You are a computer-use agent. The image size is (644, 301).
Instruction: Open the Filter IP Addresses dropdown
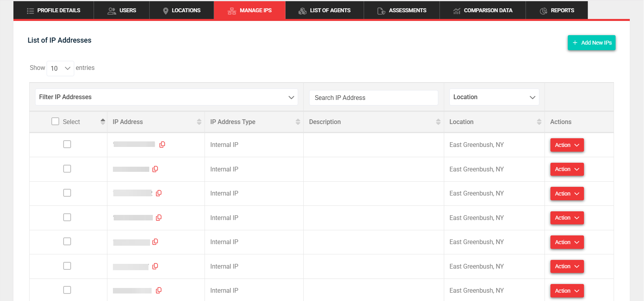coord(166,97)
